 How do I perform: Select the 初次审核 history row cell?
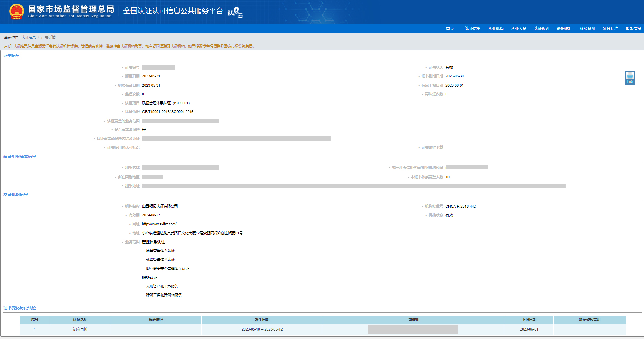pyautogui.click(x=80, y=329)
